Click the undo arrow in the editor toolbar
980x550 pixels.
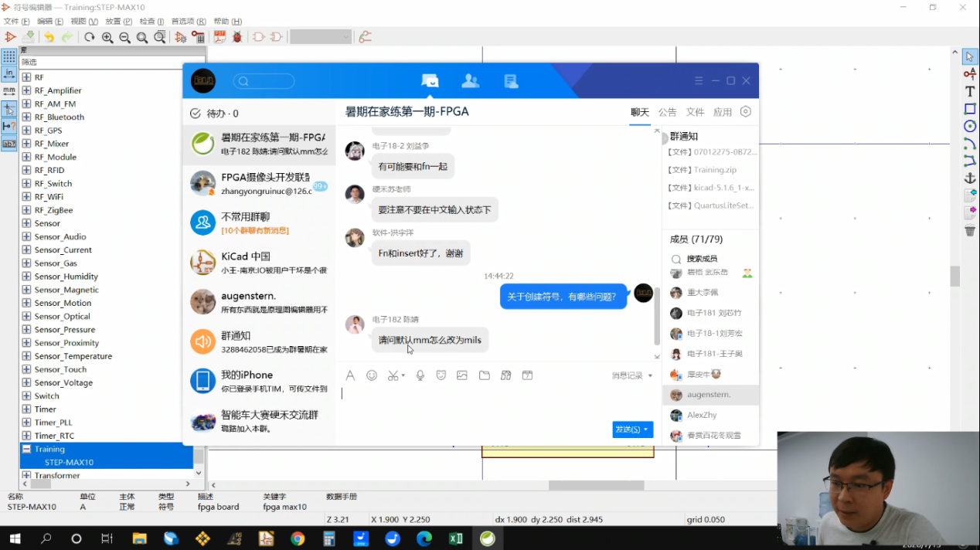[x=49, y=37]
